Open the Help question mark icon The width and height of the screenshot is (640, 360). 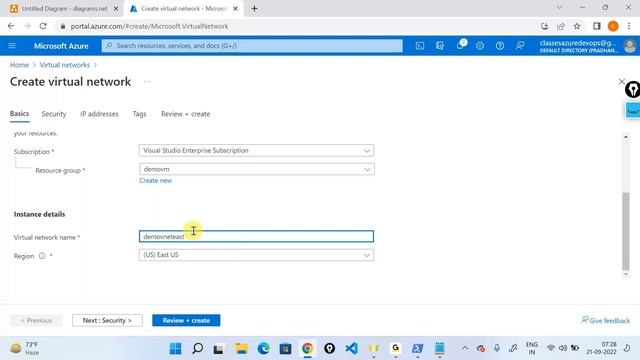(500, 46)
